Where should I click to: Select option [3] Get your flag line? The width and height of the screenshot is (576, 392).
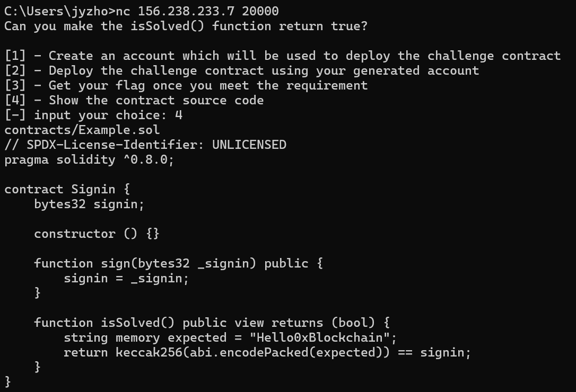pyautogui.click(x=186, y=85)
